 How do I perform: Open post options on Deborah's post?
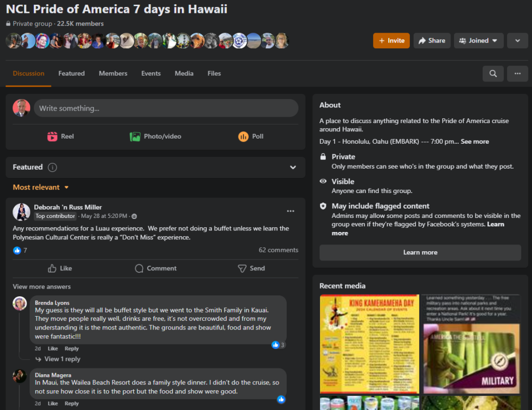[290, 211]
